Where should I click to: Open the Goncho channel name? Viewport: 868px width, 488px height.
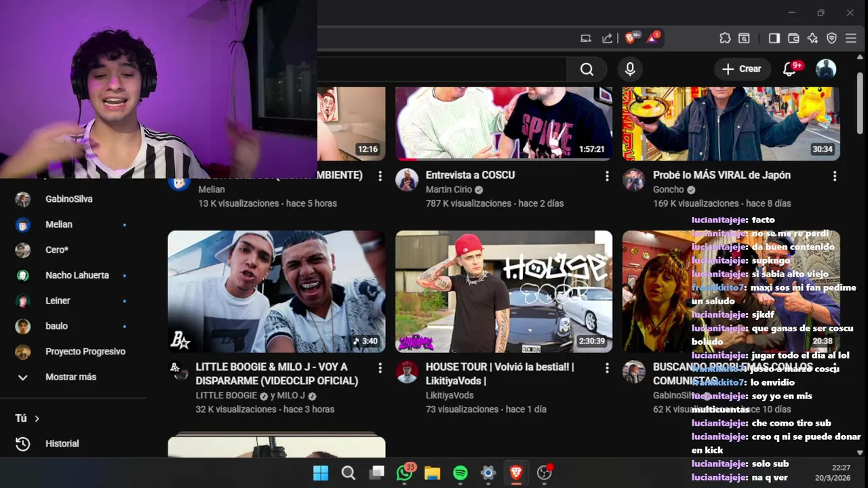click(669, 190)
